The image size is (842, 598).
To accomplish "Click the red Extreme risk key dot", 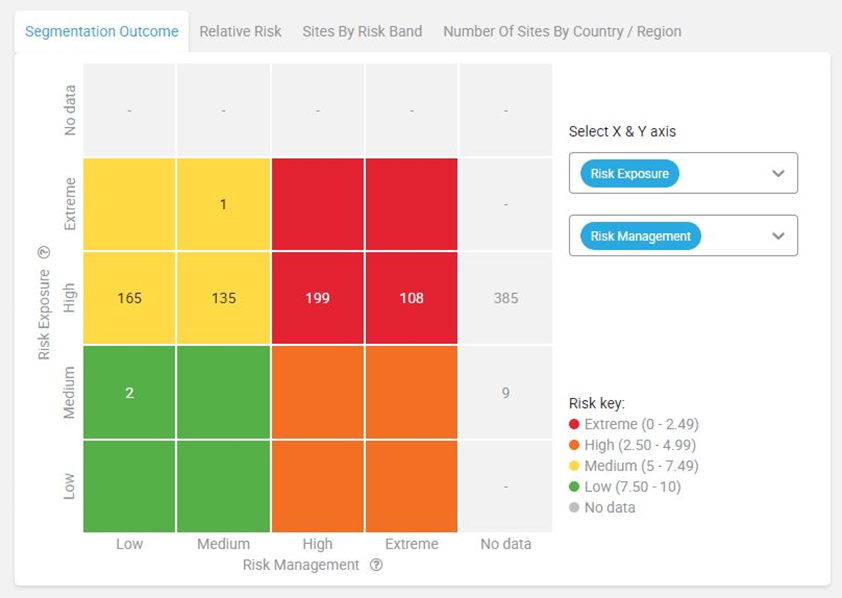I will 574,425.
